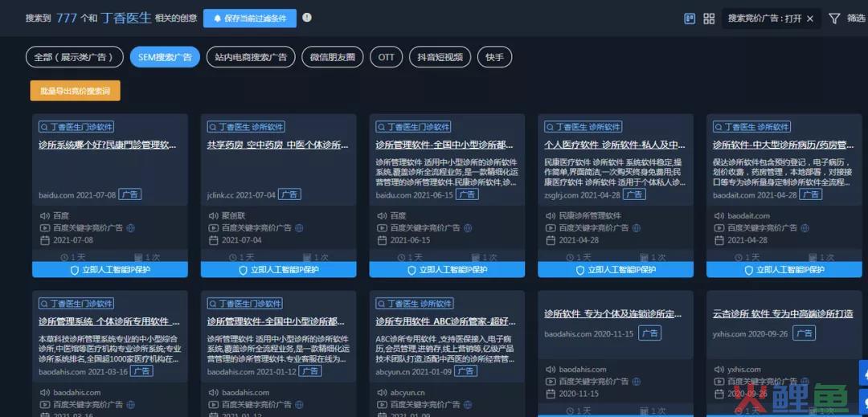
Task: Select the 全部(展示类广告) tab
Action: [75, 57]
